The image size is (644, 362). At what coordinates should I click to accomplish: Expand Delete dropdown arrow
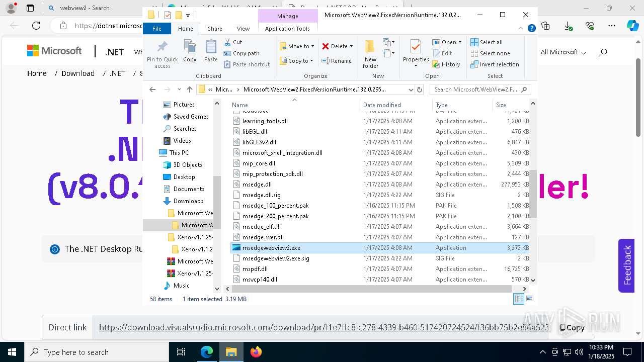[351, 46]
